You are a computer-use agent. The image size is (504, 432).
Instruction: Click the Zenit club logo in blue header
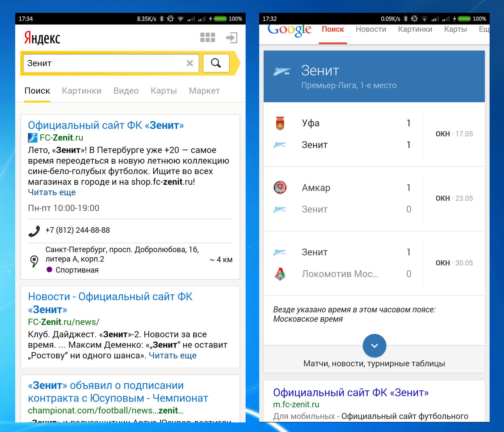(x=282, y=72)
